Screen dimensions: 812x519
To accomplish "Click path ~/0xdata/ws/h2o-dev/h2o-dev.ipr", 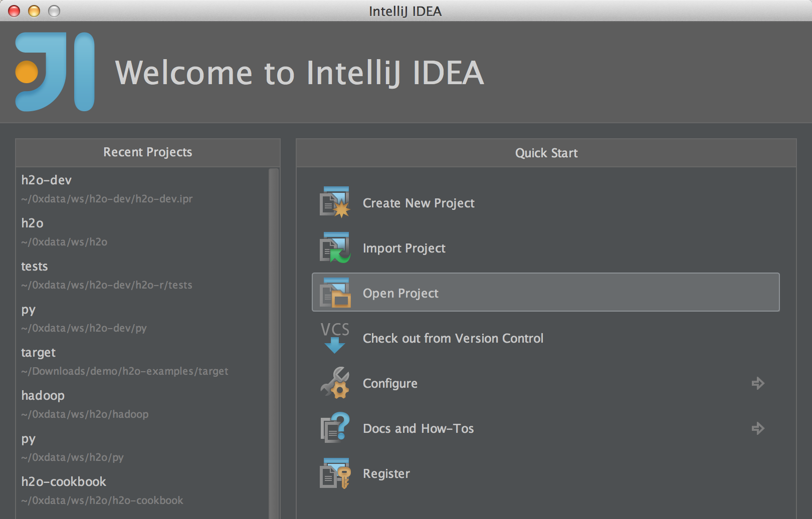I will 107,199.
